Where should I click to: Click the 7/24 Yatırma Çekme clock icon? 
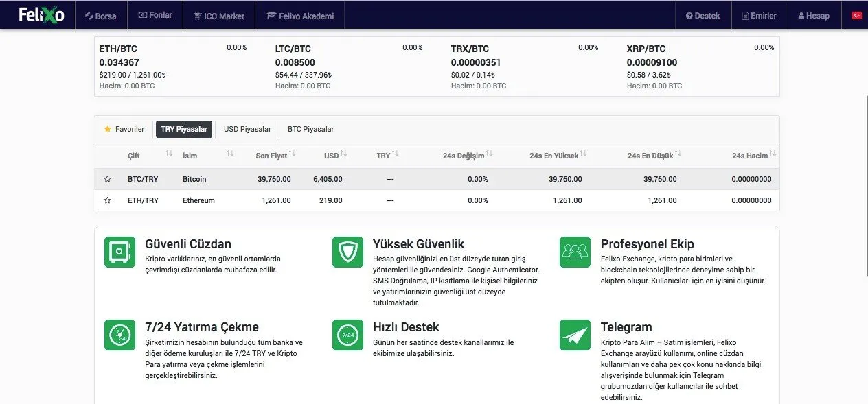click(119, 335)
